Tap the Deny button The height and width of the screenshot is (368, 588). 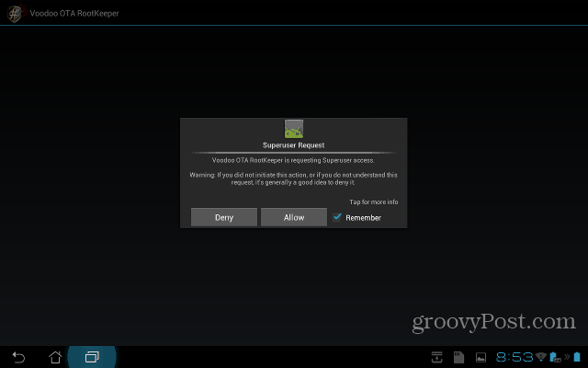[224, 217]
